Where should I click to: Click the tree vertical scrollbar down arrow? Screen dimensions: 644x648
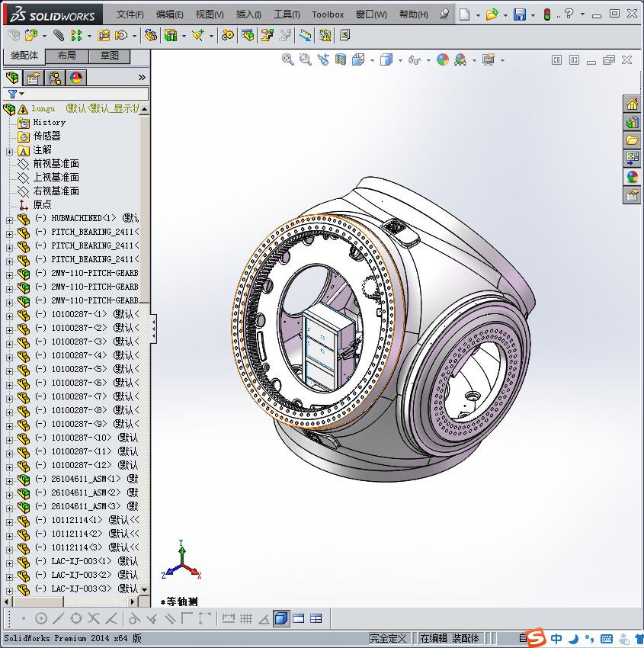pos(144,590)
